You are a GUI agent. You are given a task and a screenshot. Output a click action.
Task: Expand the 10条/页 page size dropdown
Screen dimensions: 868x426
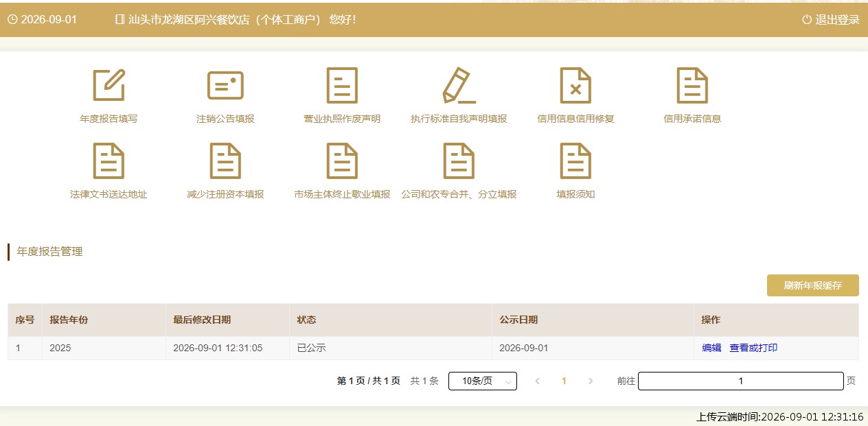click(x=483, y=381)
